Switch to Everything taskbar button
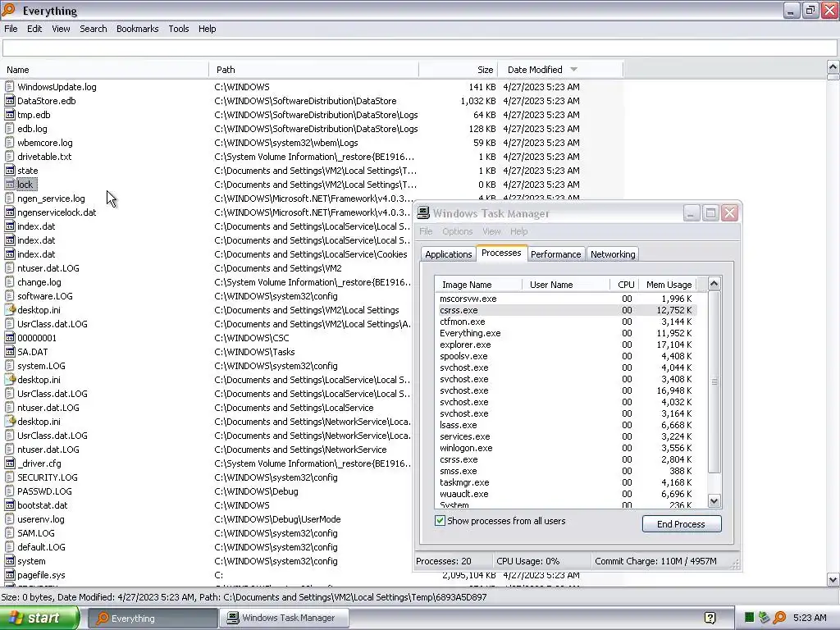 click(153, 618)
